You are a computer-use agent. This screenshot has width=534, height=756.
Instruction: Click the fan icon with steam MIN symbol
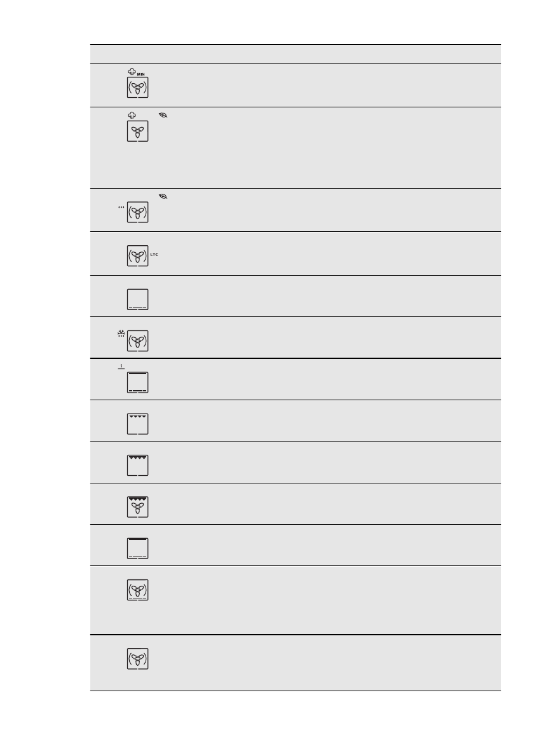tap(138, 88)
